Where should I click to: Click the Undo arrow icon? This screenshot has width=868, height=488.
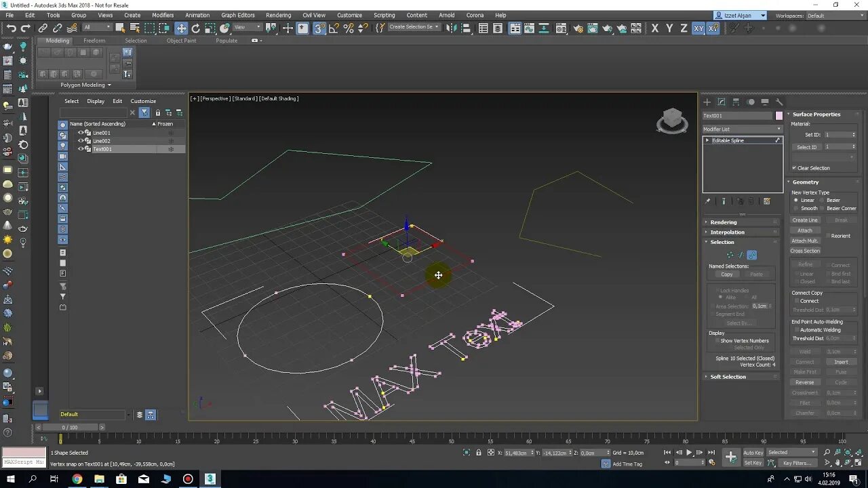point(12,28)
